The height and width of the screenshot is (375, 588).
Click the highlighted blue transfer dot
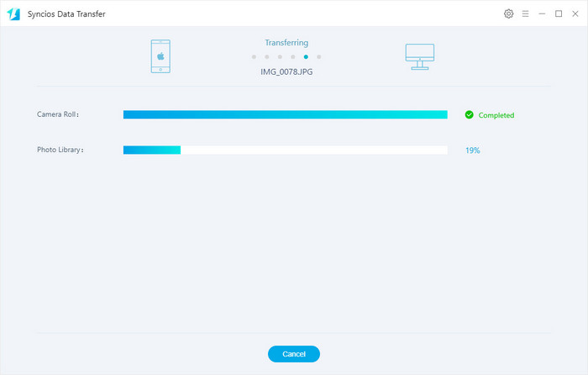tap(306, 57)
